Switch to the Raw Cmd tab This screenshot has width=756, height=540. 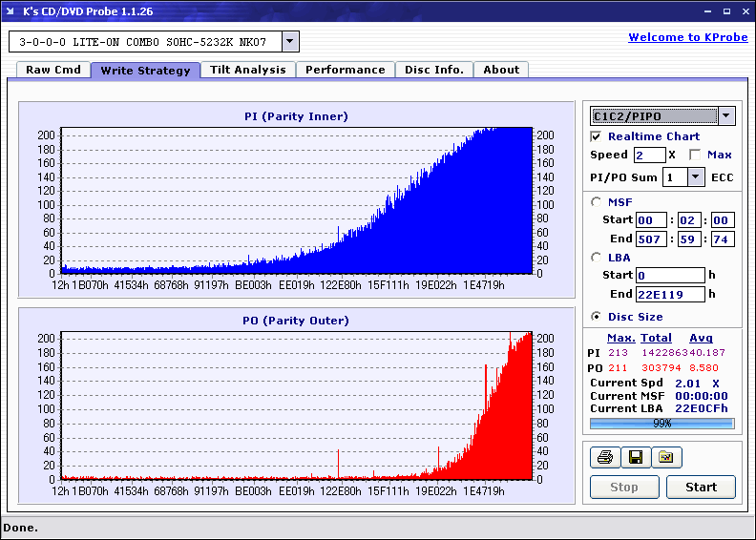pyautogui.click(x=53, y=70)
